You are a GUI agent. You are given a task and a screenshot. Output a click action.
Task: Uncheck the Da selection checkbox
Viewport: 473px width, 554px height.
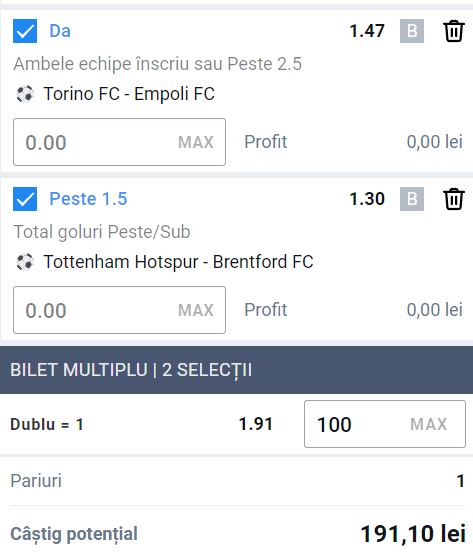[x=25, y=31]
